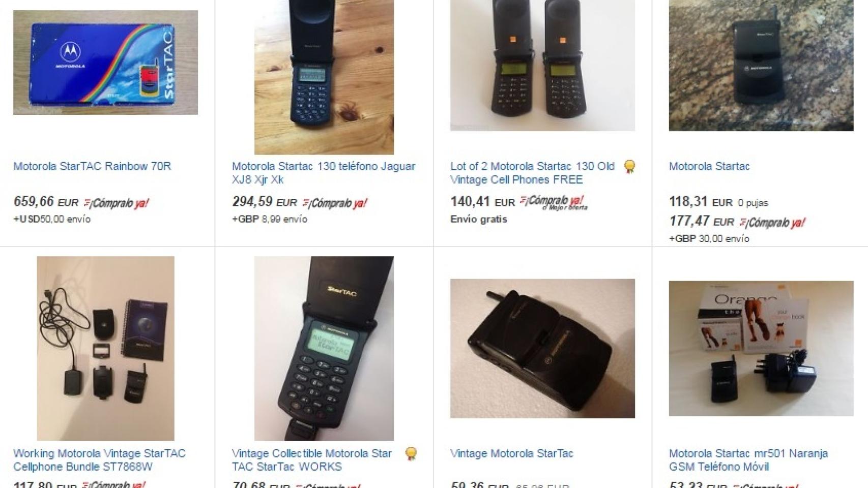The width and height of the screenshot is (868, 488).
Task: Open Motorola StarTAC Rainbow 70R listing title
Action: coord(92,166)
